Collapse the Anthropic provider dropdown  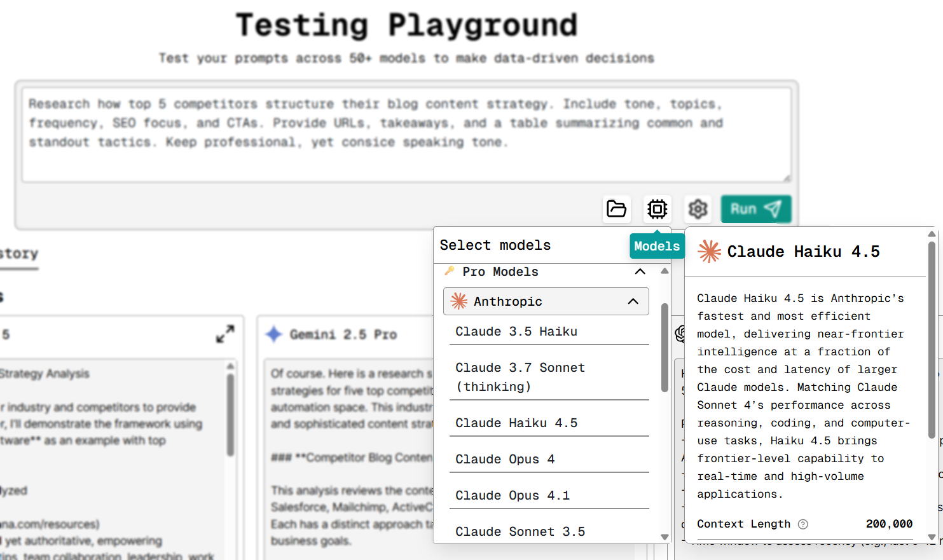pos(546,301)
